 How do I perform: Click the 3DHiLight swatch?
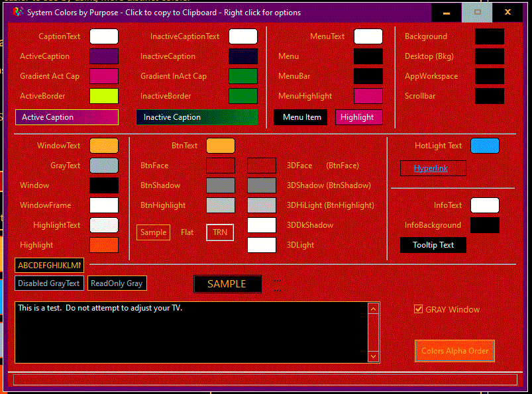tap(262, 205)
